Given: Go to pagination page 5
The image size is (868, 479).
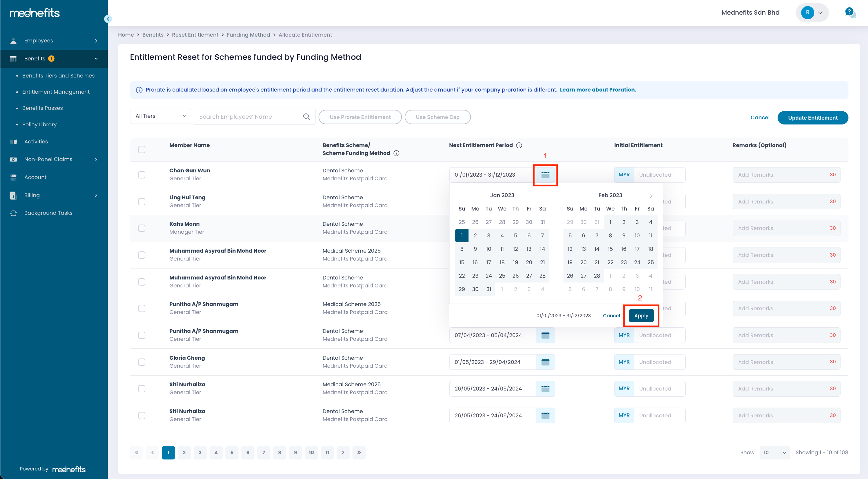Looking at the screenshot, I should click(x=232, y=452).
